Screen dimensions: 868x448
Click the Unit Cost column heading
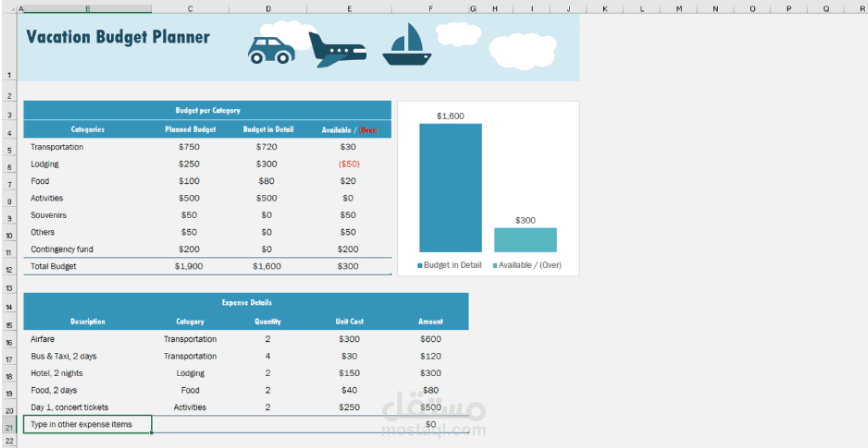coord(349,321)
